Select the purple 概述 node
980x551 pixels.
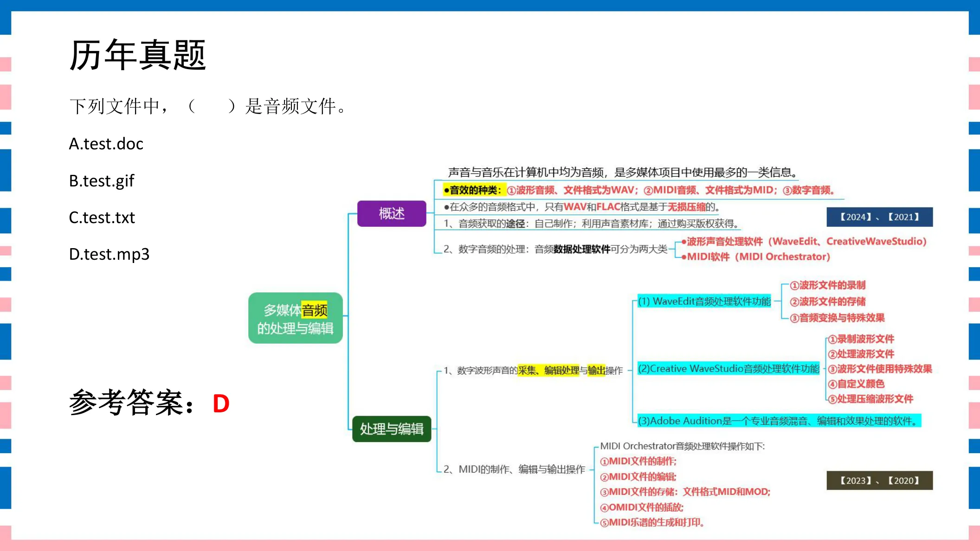pos(392,213)
